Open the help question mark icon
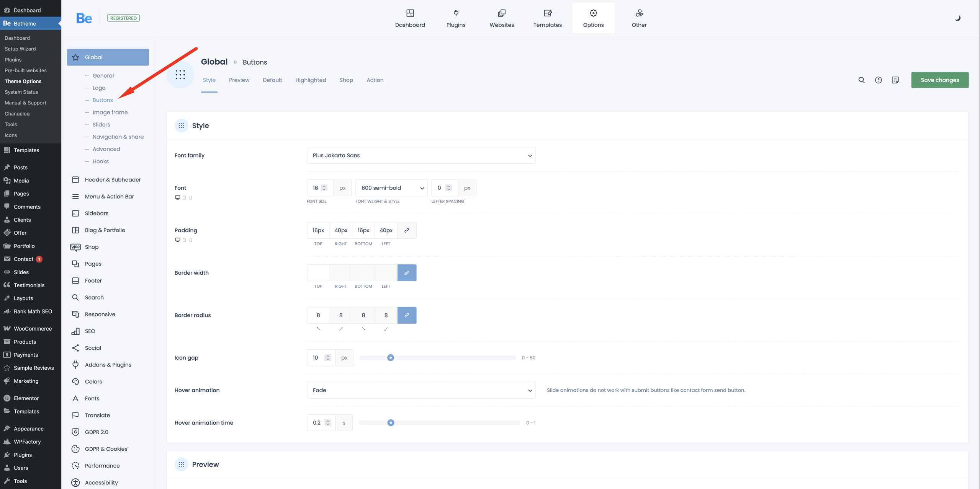This screenshot has width=980, height=489. pyautogui.click(x=878, y=80)
